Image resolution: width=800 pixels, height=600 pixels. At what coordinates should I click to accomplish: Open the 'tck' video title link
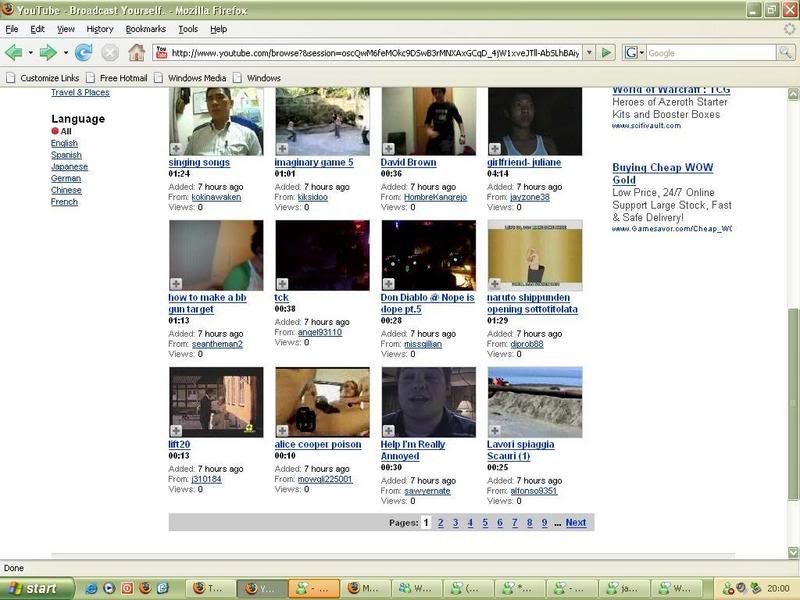(x=281, y=297)
